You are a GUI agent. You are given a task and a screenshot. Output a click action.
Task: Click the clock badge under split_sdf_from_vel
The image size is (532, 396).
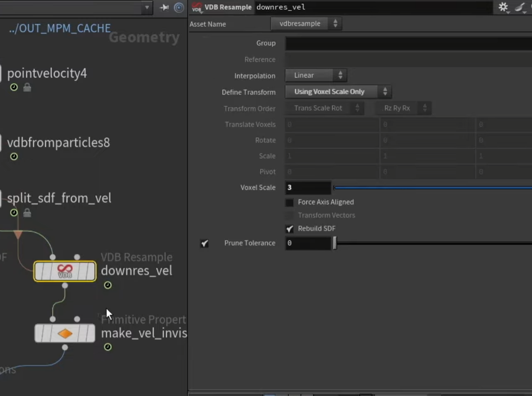(x=14, y=213)
